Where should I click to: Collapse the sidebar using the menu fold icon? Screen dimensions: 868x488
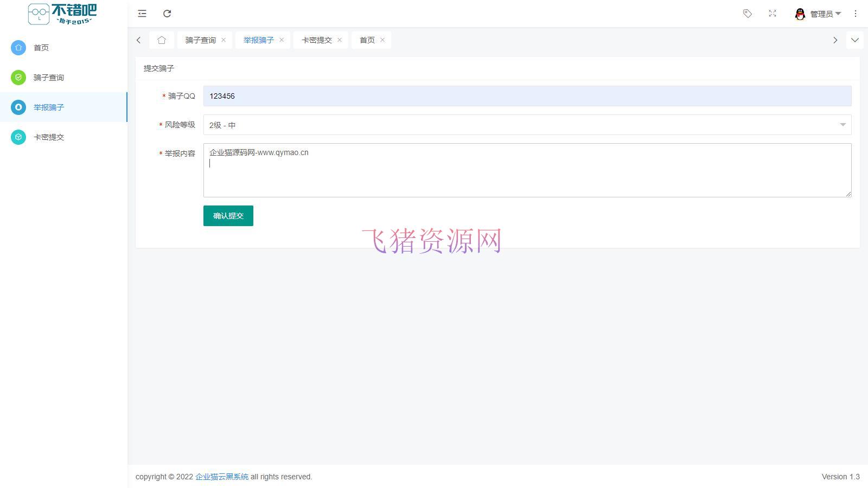(142, 14)
